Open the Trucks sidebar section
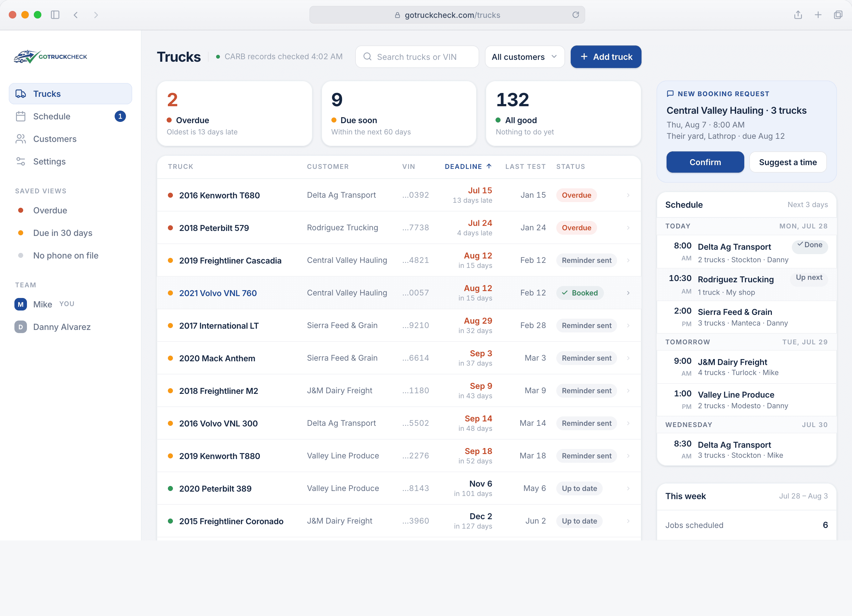852x616 pixels. 70,94
